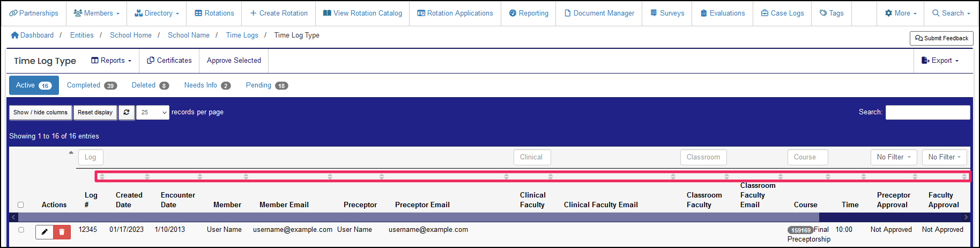The image size is (980, 248).
Task: Go to Rotation Applications
Action: [x=455, y=13]
